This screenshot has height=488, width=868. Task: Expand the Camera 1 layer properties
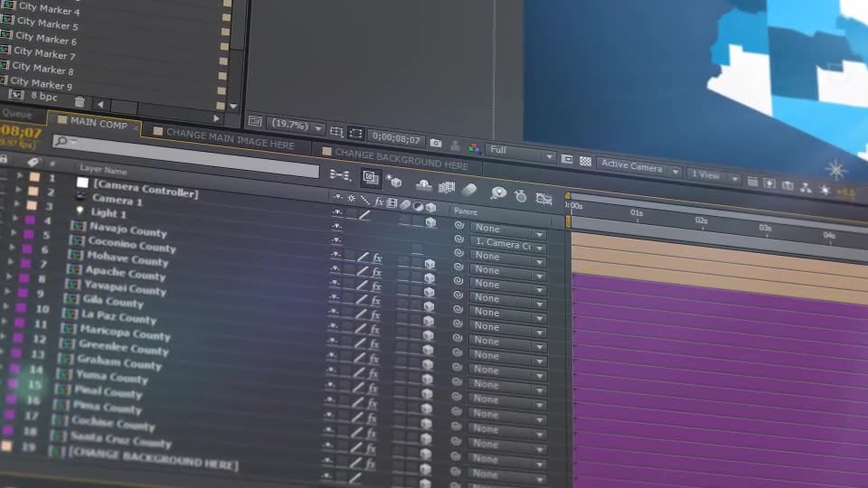[18, 189]
